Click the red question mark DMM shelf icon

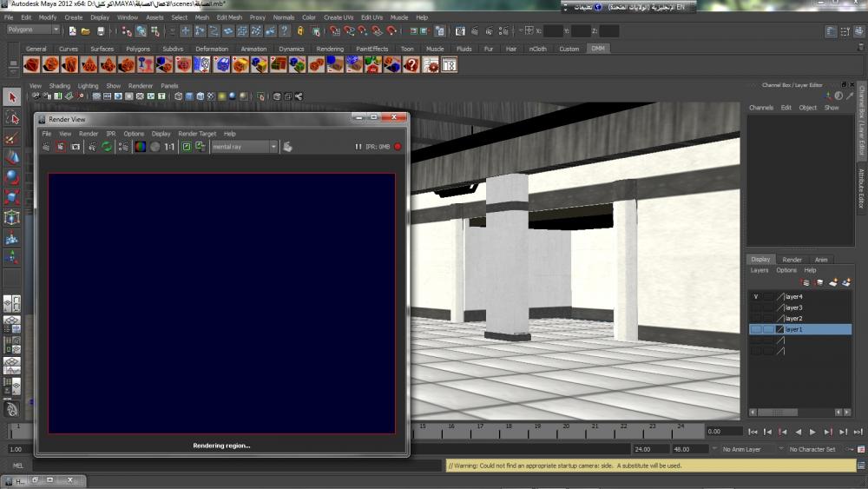411,65
